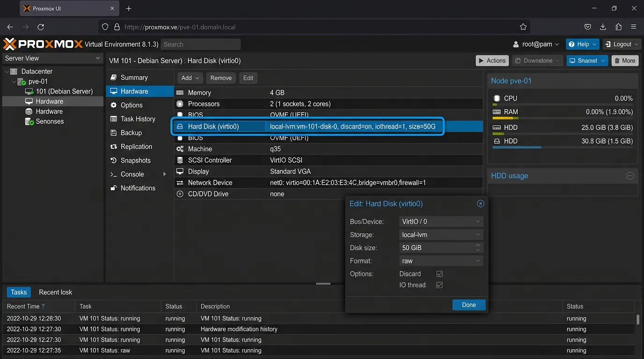Click the Remove button
The height and width of the screenshot is (359, 644).
click(221, 78)
